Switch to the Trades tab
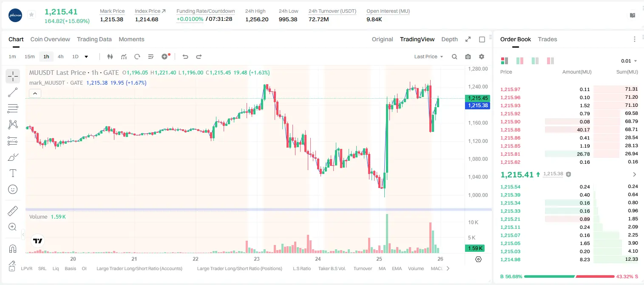 (x=548, y=39)
